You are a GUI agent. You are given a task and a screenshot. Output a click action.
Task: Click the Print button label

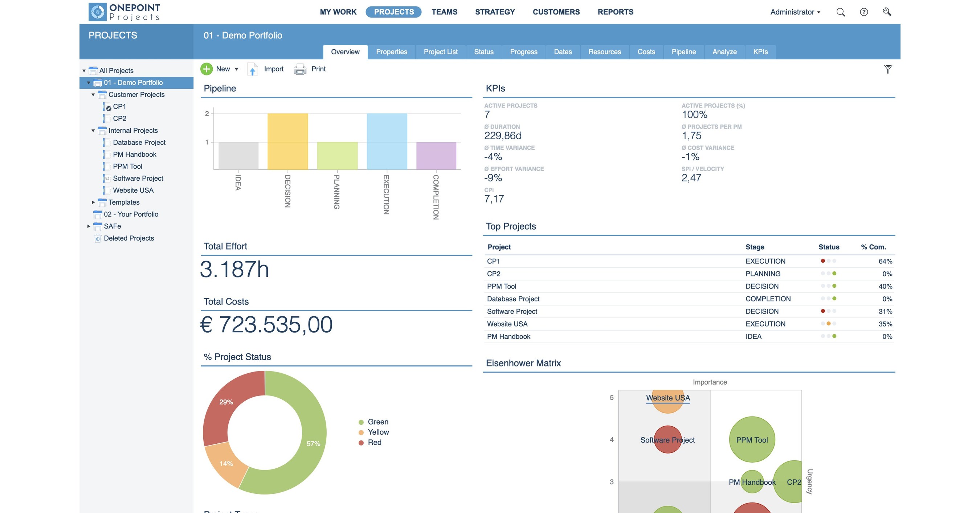pyautogui.click(x=318, y=69)
